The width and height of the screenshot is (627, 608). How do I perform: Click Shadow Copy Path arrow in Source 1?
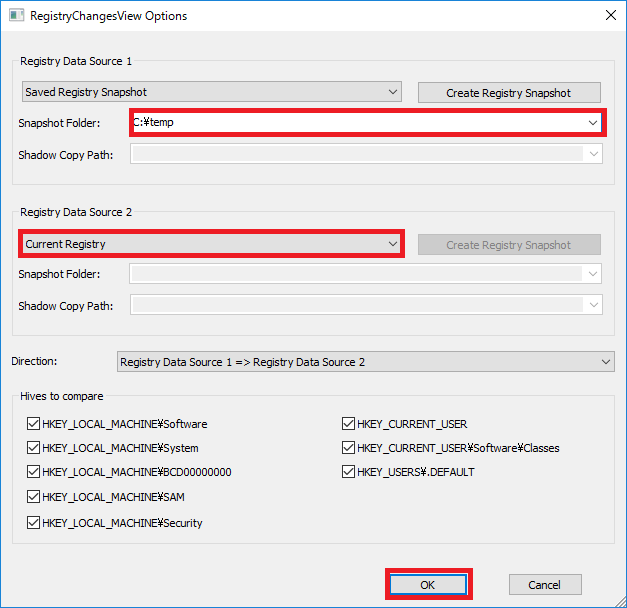pos(593,154)
